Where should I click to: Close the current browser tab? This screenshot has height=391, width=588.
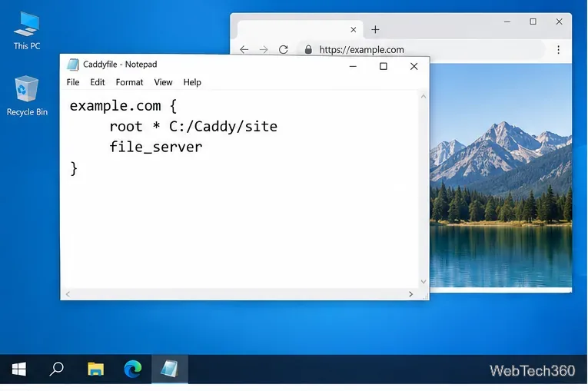(354, 30)
